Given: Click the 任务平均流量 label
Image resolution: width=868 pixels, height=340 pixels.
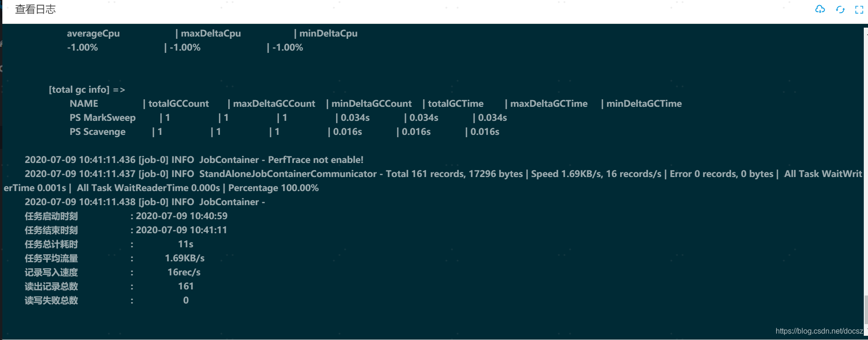Looking at the screenshot, I should point(51,258).
